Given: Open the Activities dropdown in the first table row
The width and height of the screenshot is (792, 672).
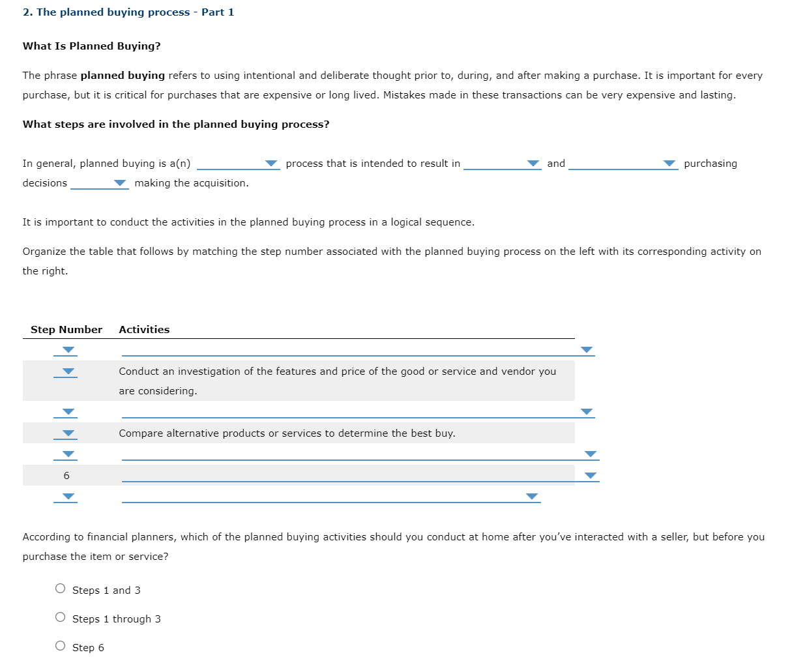Looking at the screenshot, I should (586, 349).
